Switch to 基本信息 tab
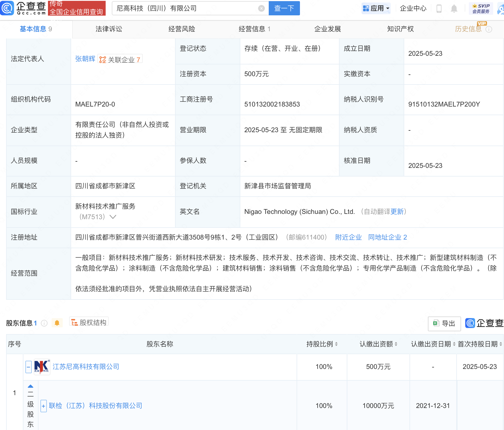 click(x=36, y=29)
